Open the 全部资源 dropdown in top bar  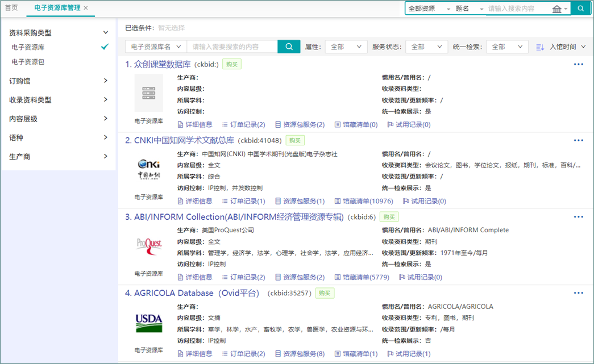(429, 9)
